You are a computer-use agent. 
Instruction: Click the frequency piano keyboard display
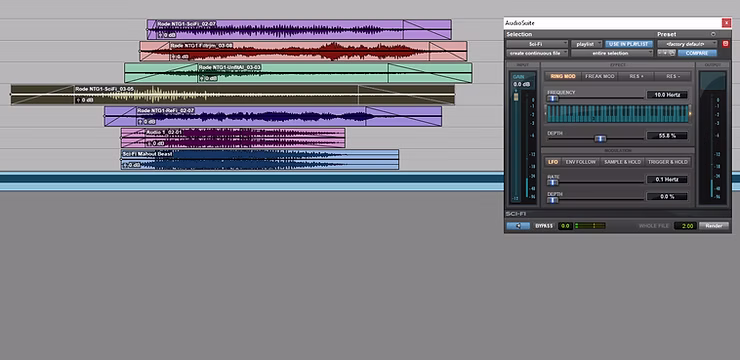[618, 114]
